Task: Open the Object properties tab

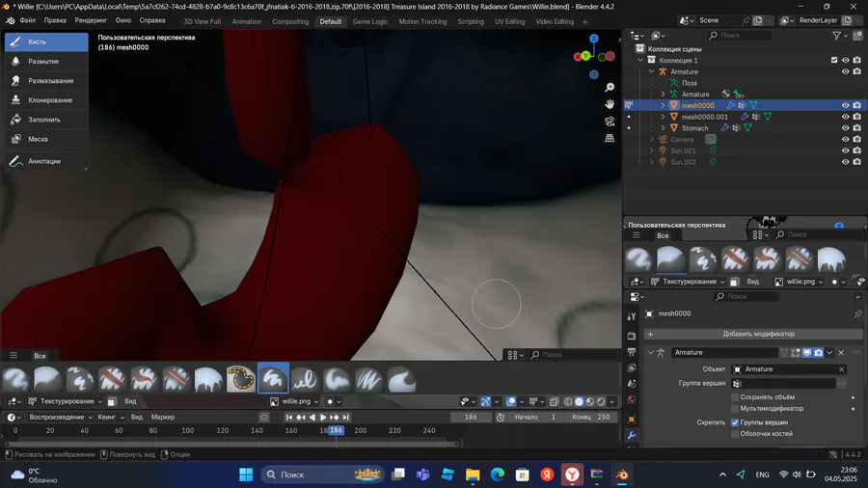Action: (x=632, y=419)
